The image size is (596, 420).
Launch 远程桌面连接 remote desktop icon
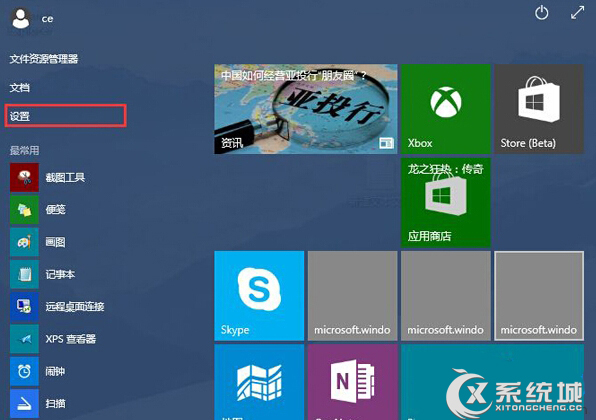click(x=24, y=307)
